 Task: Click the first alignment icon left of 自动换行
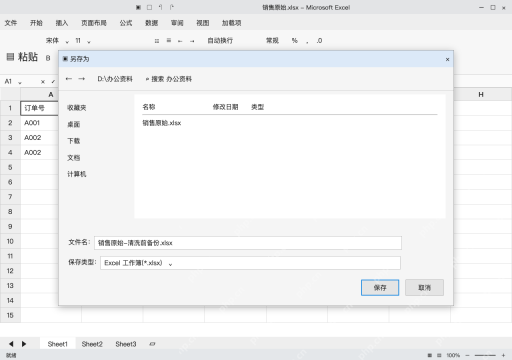click(157, 41)
